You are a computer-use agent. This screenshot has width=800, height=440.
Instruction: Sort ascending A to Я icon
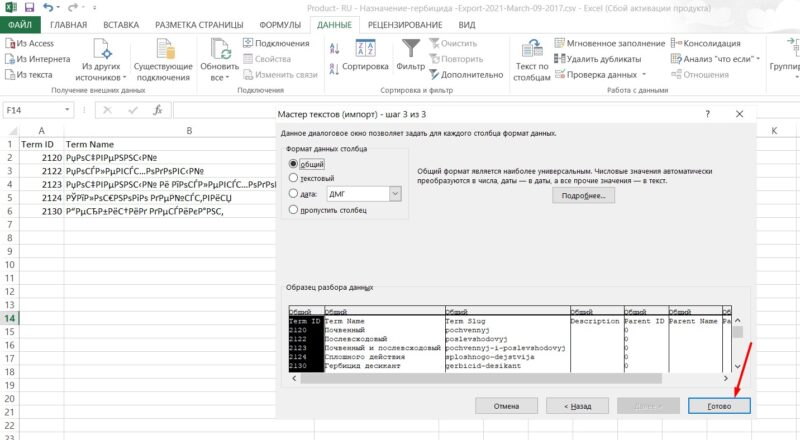(334, 48)
